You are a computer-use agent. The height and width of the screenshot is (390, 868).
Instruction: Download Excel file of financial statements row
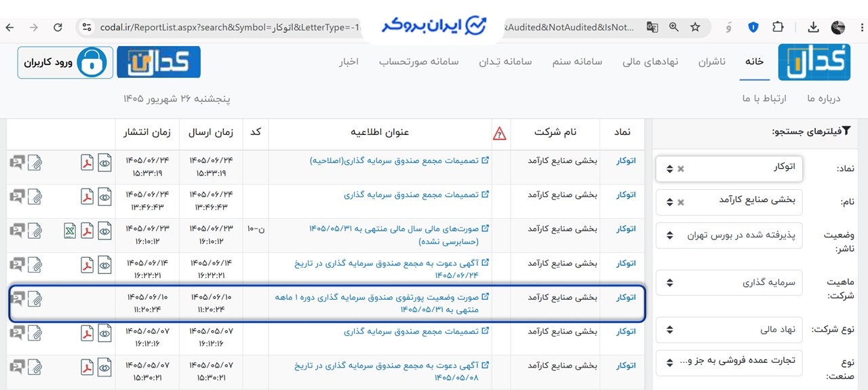click(x=70, y=231)
